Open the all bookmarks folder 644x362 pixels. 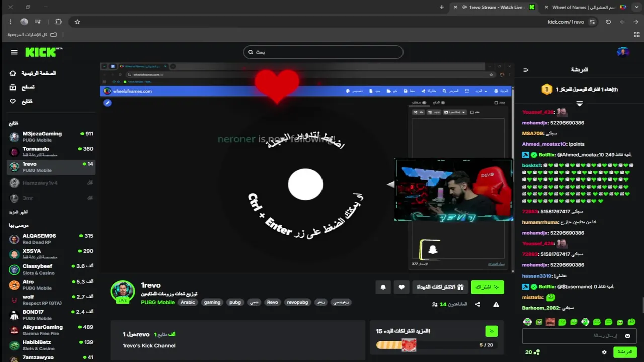tap(32, 34)
